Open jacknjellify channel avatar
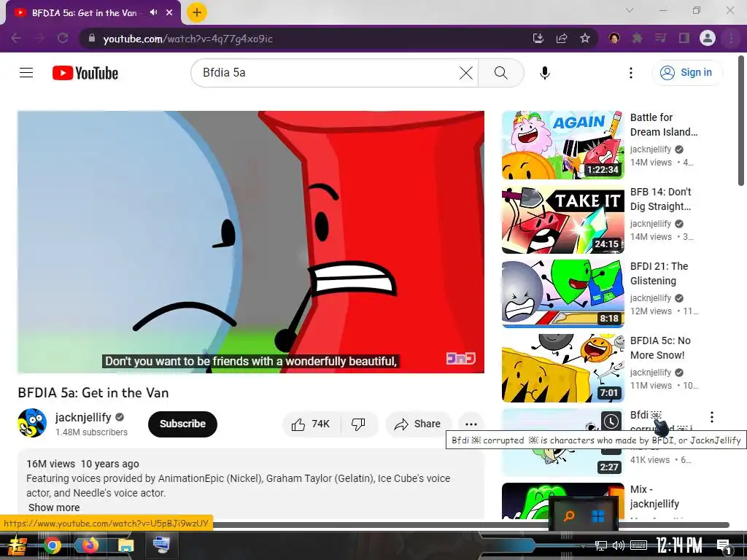The image size is (747, 560). point(32,423)
